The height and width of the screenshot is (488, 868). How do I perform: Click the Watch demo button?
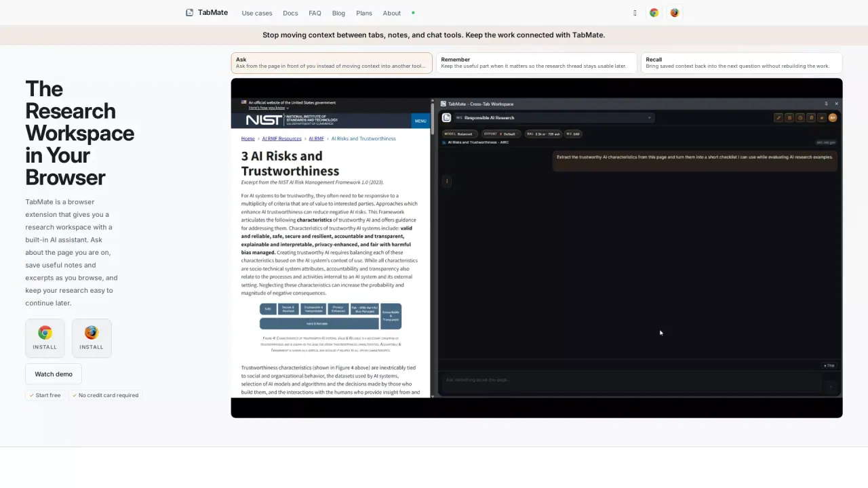(x=54, y=374)
